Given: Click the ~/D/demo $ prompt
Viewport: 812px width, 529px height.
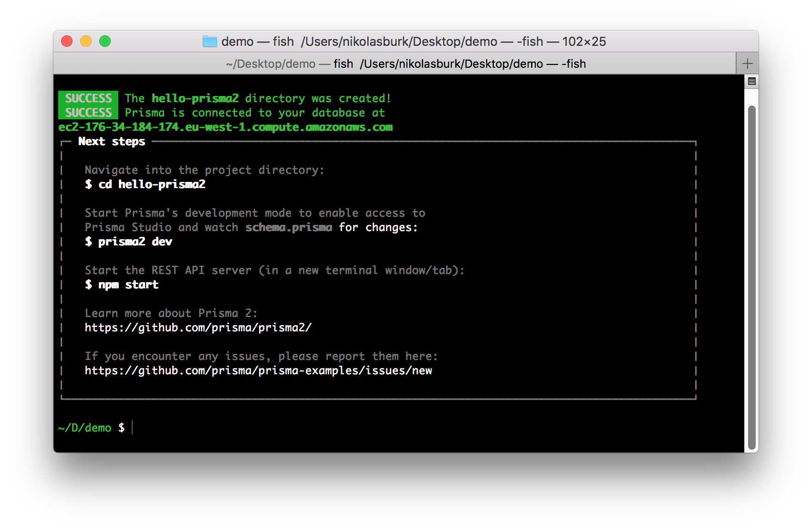Looking at the screenshot, I should [x=91, y=428].
